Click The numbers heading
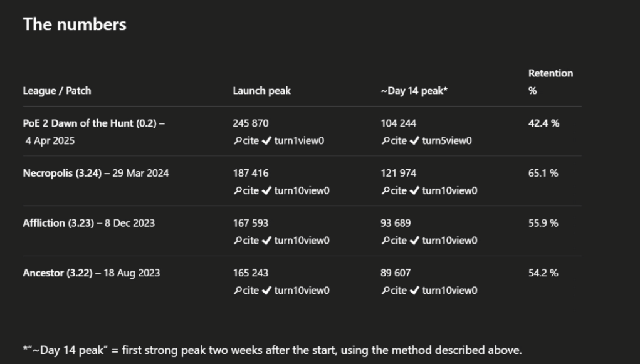The image size is (640, 364). tap(75, 24)
